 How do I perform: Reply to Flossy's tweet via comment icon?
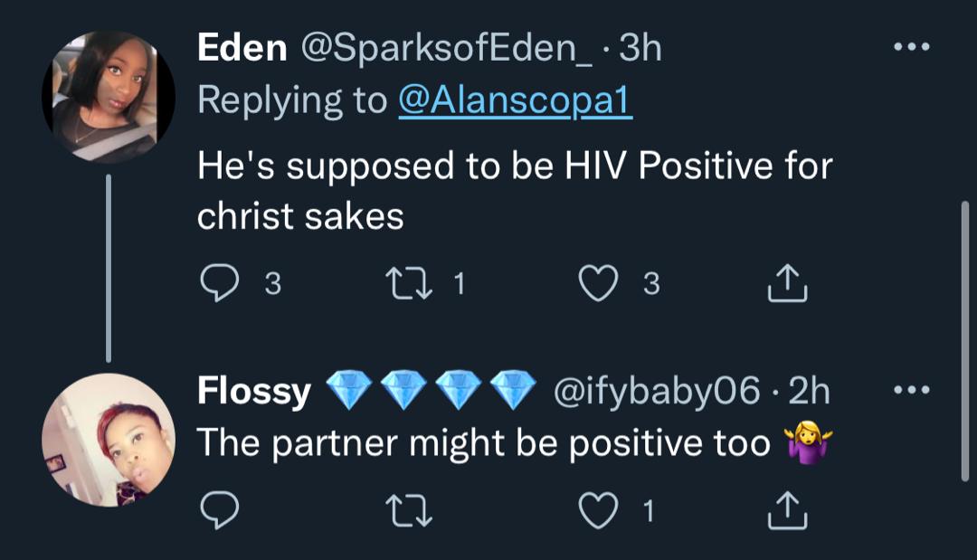click(x=219, y=510)
